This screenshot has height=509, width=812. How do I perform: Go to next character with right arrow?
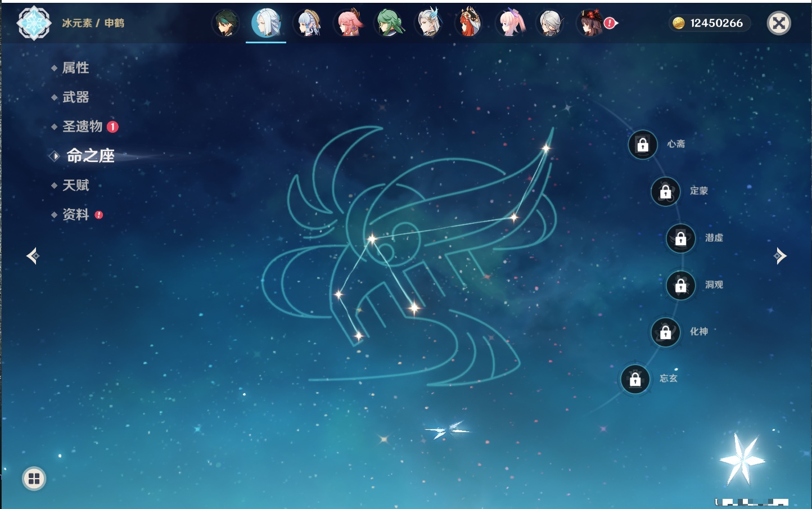pos(780,256)
